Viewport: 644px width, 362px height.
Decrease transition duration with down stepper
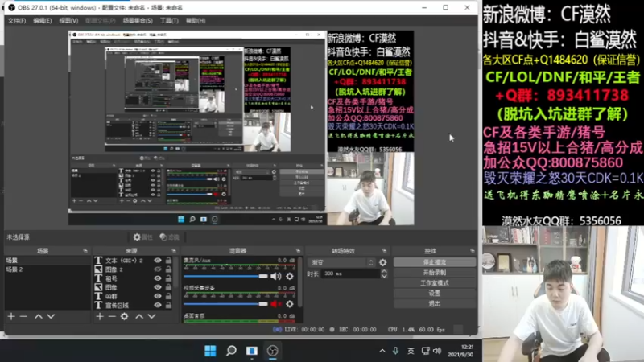coord(384,276)
